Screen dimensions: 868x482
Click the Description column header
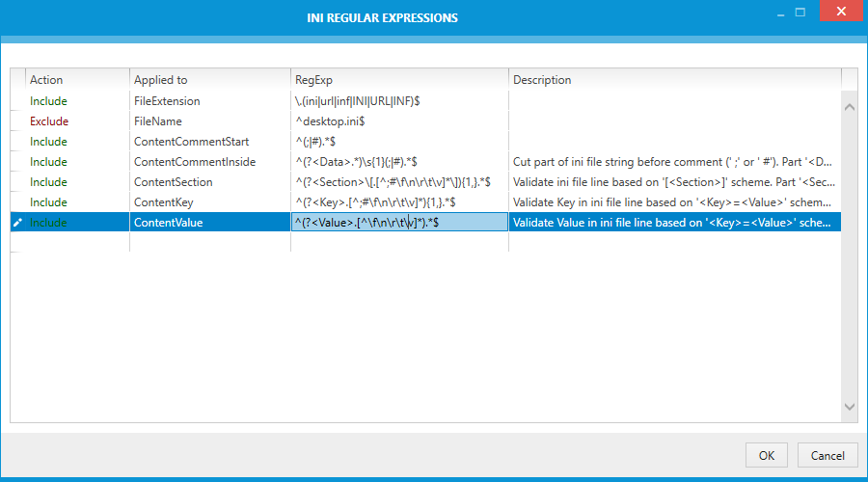pyautogui.click(x=674, y=80)
